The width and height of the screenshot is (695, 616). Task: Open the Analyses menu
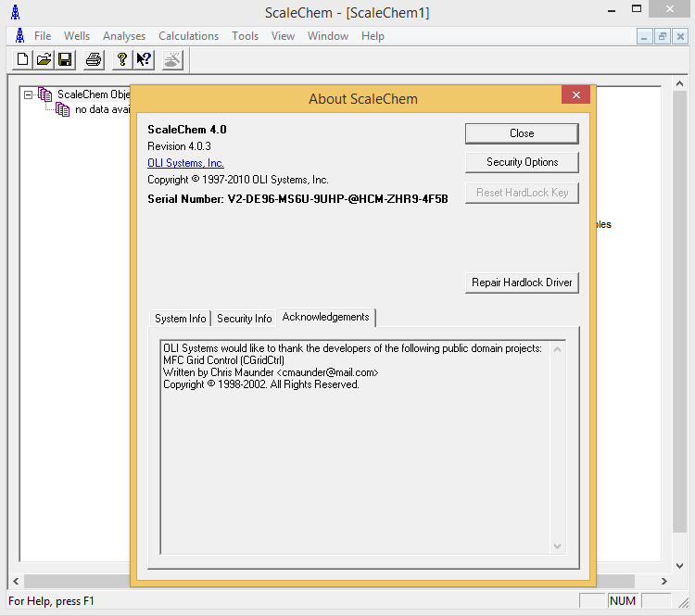pos(124,36)
